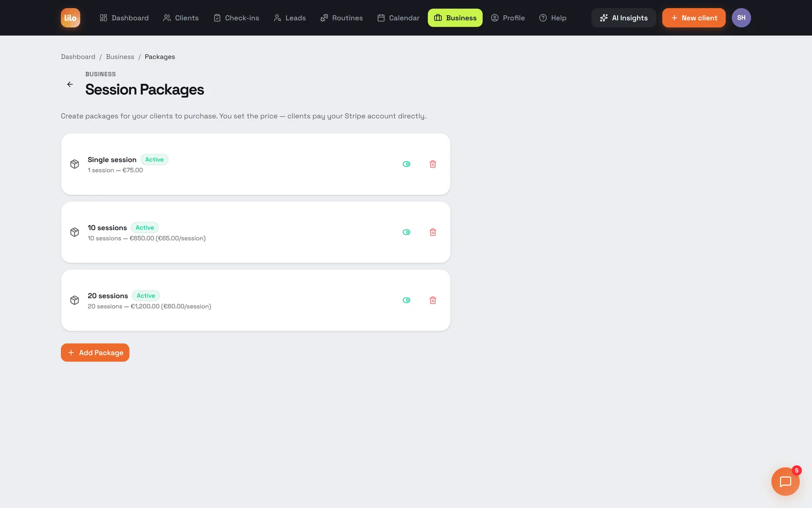Image resolution: width=812 pixels, height=508 pixels.
Task: Click the Lilo logo icon
Action: click(x=71, y=18)
